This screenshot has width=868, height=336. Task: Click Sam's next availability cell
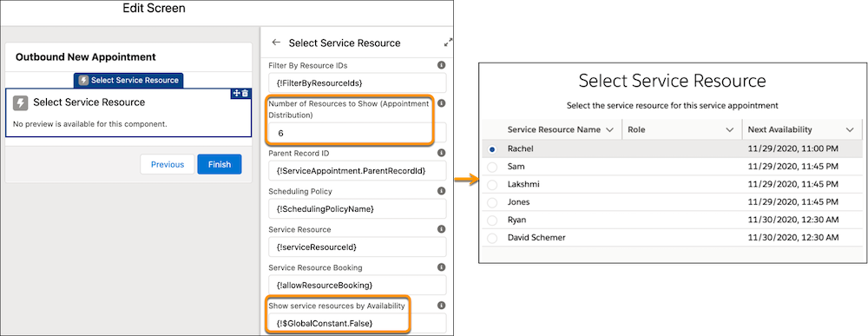pyautogui.click(x=793, y=167)
